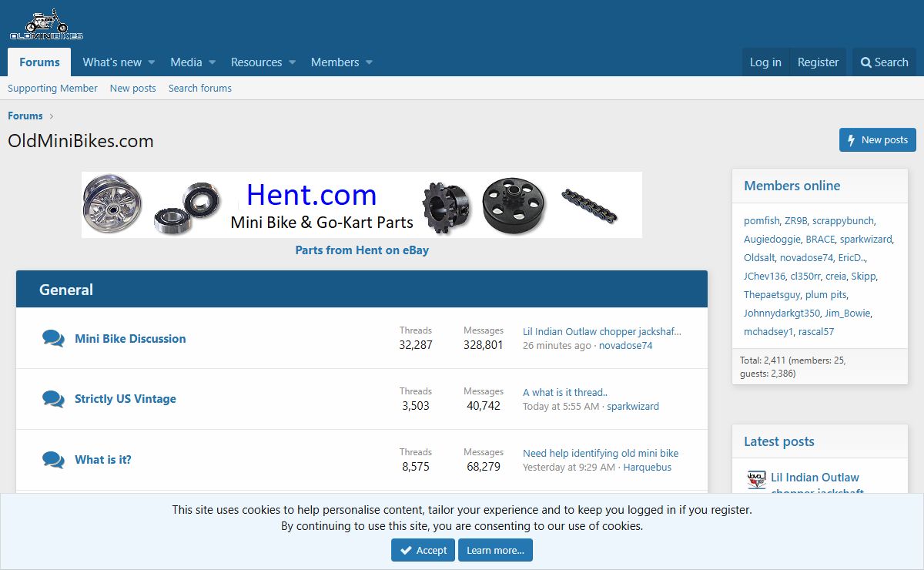The image size is (924, 570).
Task: Go to Supporting Member page
Action: (52, 88)
